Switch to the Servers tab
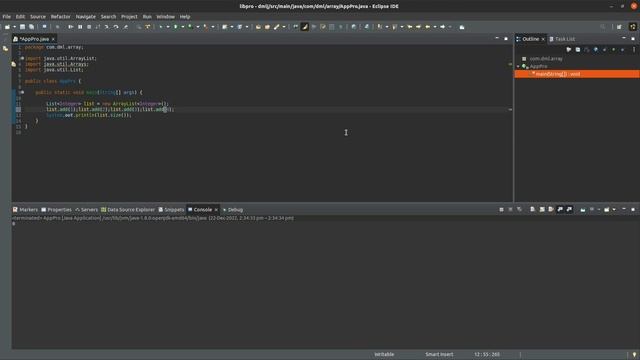 (87, 210)
